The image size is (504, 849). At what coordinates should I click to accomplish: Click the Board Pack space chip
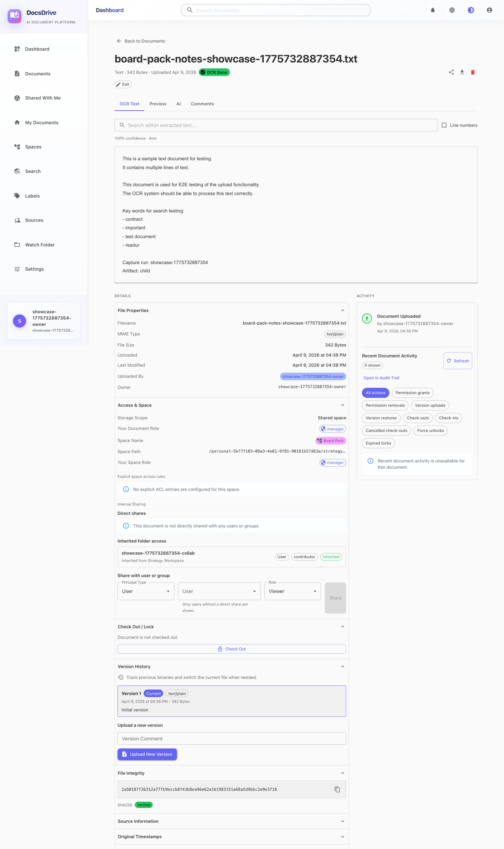tap(331, 441)
